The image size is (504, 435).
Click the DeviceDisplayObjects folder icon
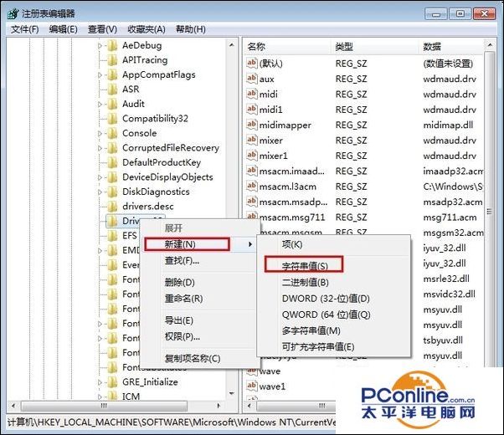click(112, 177)
